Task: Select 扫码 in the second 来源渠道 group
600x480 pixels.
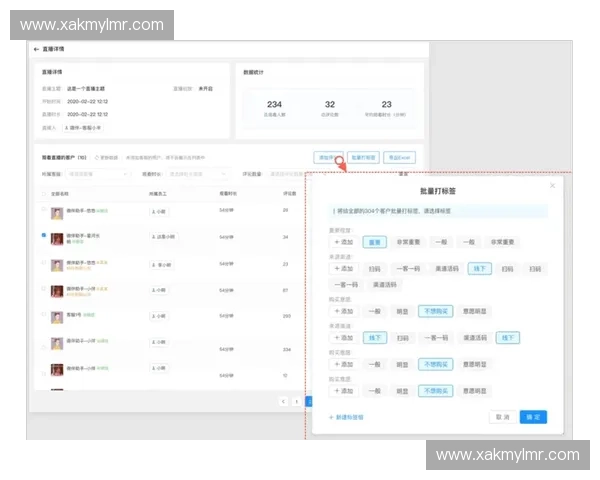Action: (403, 338)
